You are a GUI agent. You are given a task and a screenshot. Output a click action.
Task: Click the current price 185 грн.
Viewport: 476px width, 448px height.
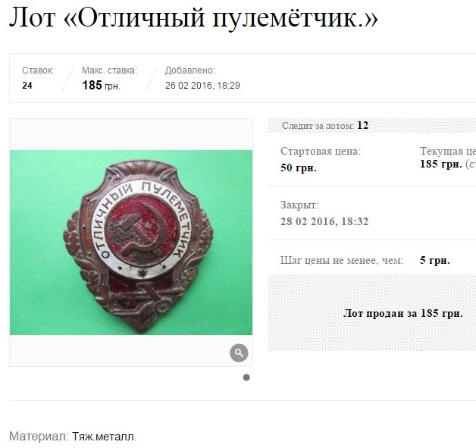coord(441,164)
